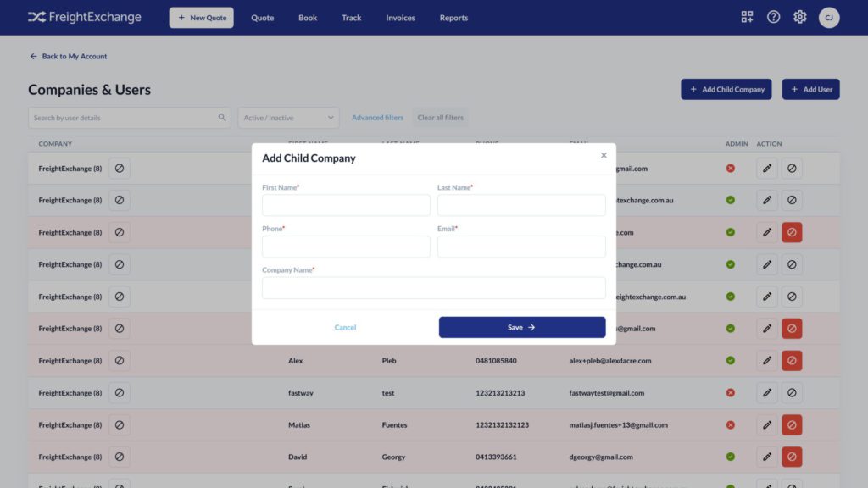Click the ADMIN column header
The width and height of the screenshot is (868, 488).
click(737, 144)
